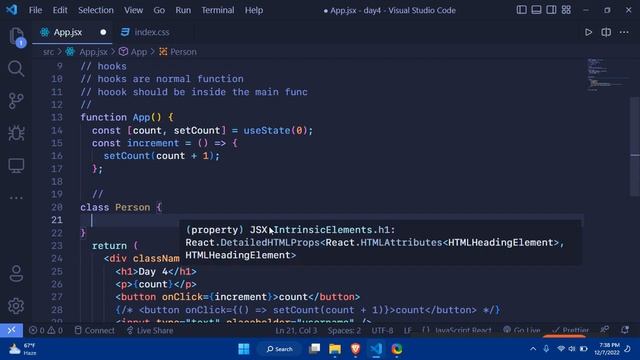Show hidden system tray icons chevron
This screenshot has height=360, width=640.
pyautogui.click(x=533, y=349)
